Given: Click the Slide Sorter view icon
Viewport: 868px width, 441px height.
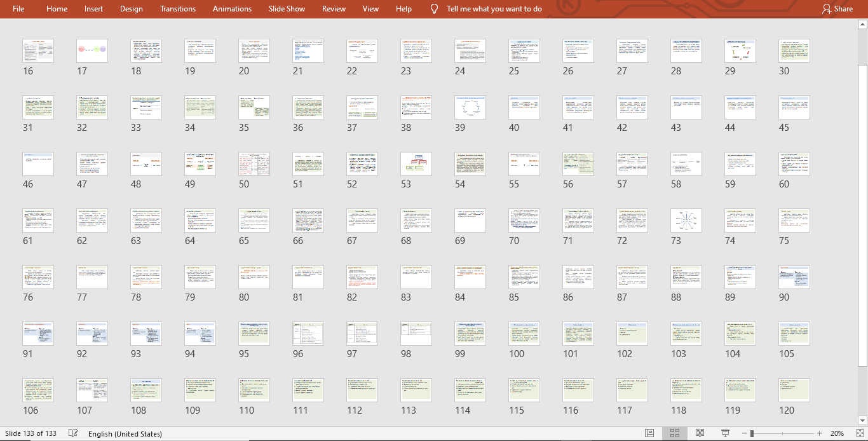Looking at the screenshot, I should (x=674, y=433).
